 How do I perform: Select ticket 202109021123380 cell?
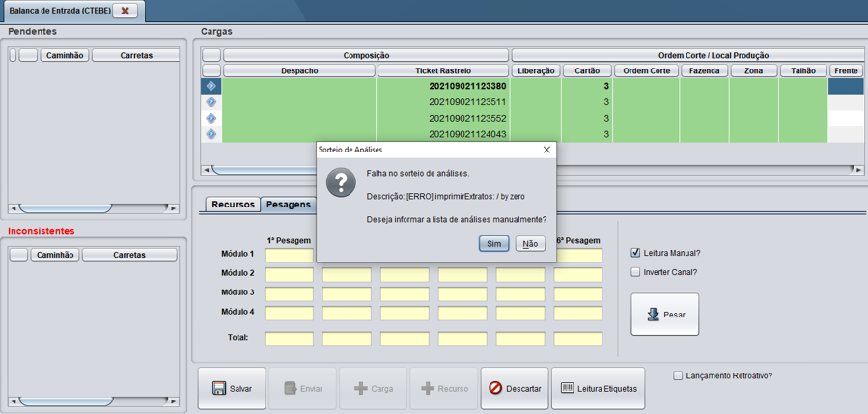pyautogui.click(x=443, y=86)
